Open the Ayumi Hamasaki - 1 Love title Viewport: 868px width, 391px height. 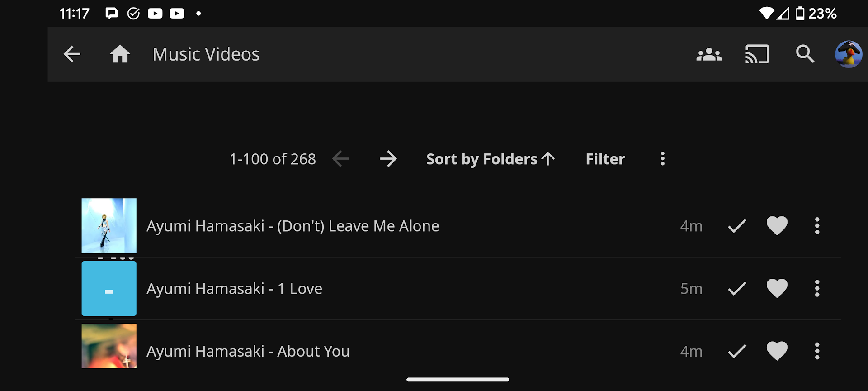[x=234, y=288]
